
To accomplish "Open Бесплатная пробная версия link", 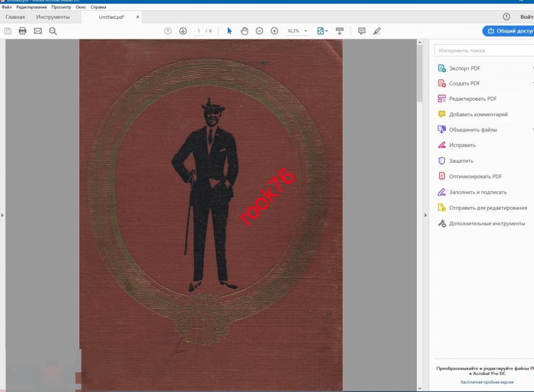I will [x=487, y=382].
